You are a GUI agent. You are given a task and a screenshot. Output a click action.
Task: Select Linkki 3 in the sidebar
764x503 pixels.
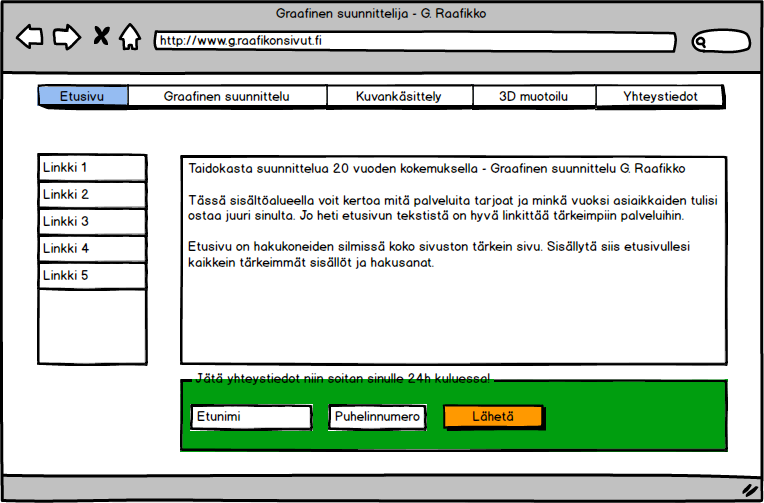point(92,222)
